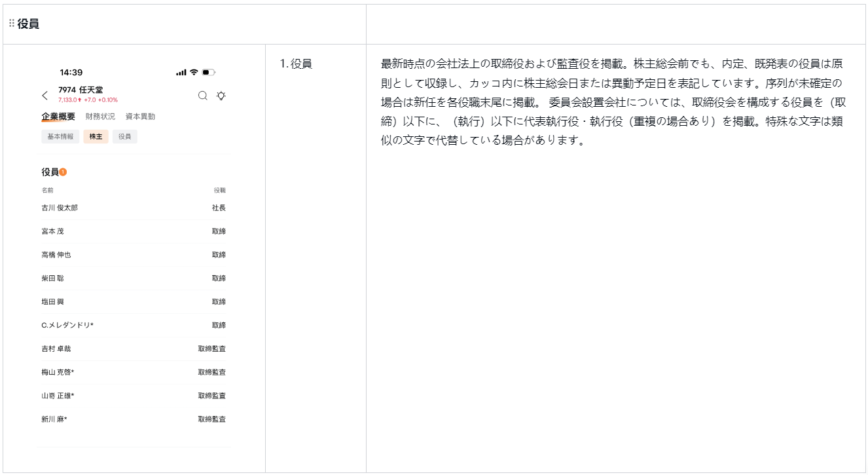This screenshot has height=475, width=868.
Task: Select the 塩田 興 row
Action: tap(134, 302)
